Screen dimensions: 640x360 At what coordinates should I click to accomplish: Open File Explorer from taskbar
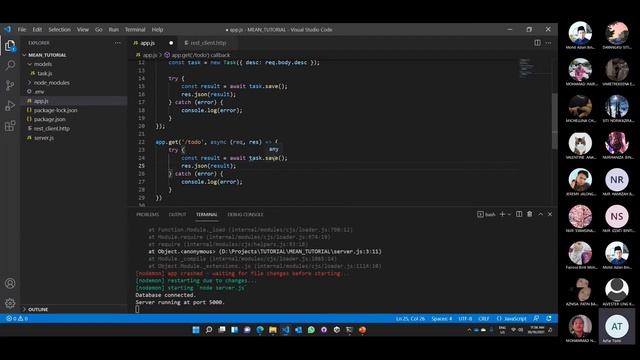[273, 330]
